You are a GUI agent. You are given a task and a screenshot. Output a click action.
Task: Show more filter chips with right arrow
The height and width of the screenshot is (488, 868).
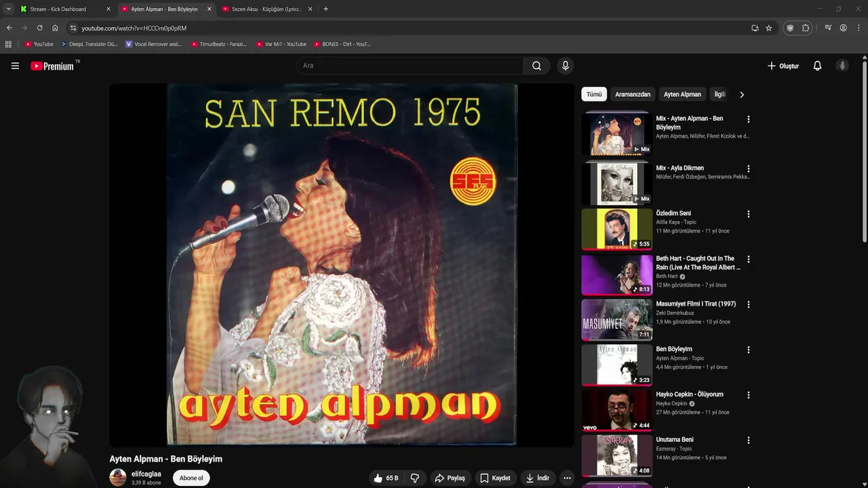point(741,94)
